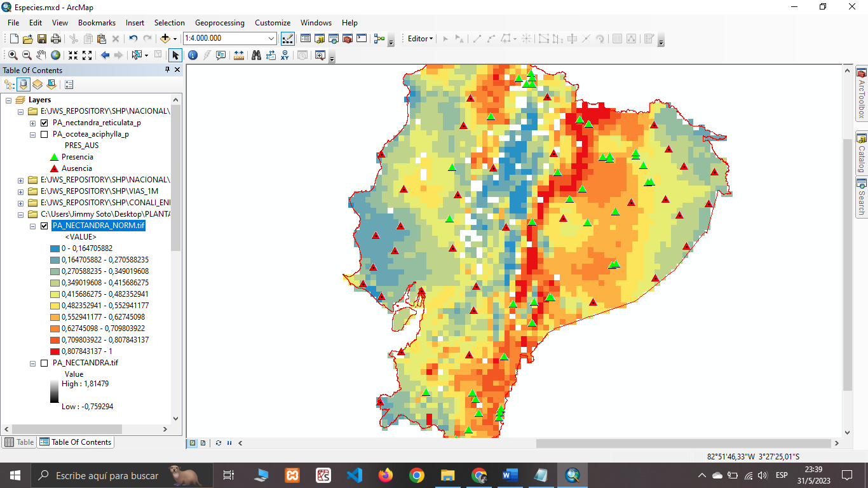Select the Measure ruler tool
Viewport: 868px width, 488px height.
click(239, 55)
